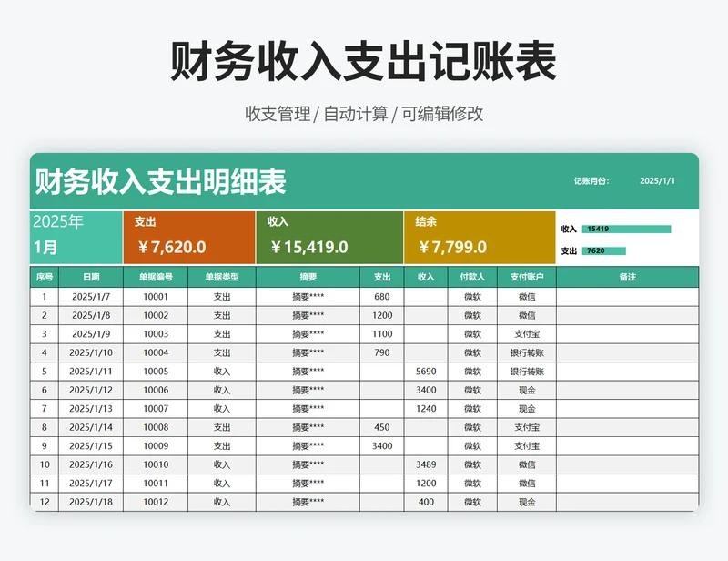Select the 单据类型 column header
The height and width of the screenshot is (561, 728).
[222, 277]
